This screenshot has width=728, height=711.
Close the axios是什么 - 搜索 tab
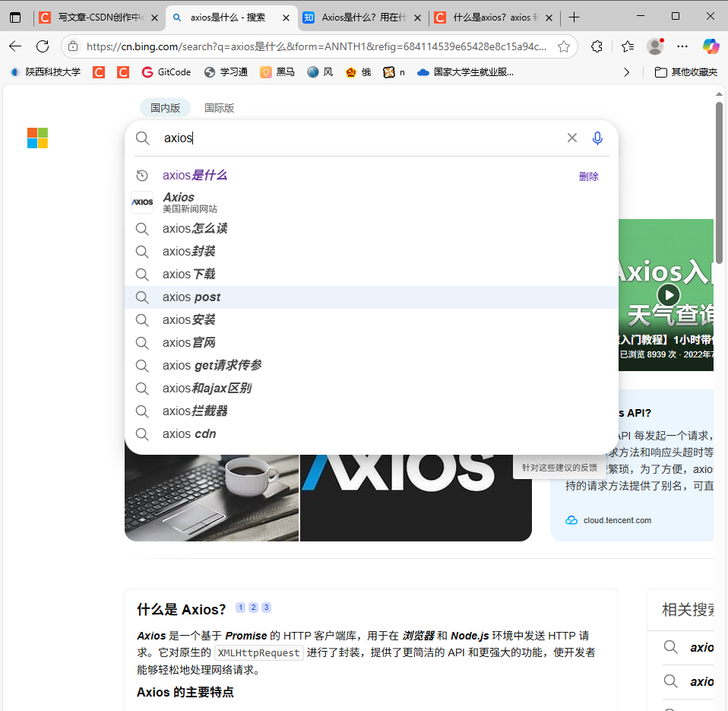click(286, 17)
